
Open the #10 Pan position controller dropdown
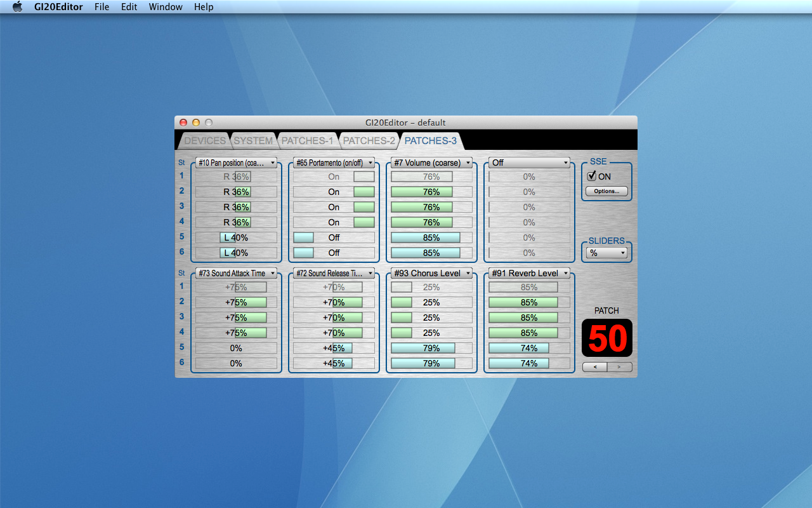(236, 163)
